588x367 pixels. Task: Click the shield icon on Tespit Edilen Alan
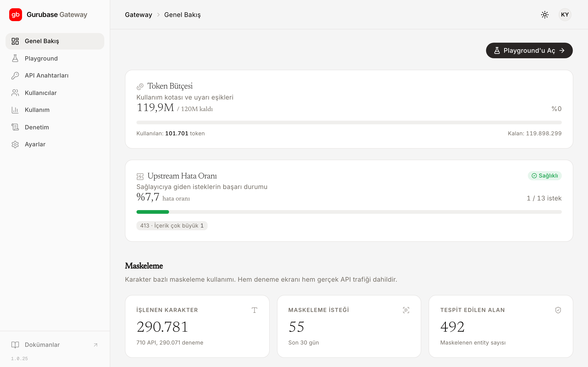click(558, 310)
